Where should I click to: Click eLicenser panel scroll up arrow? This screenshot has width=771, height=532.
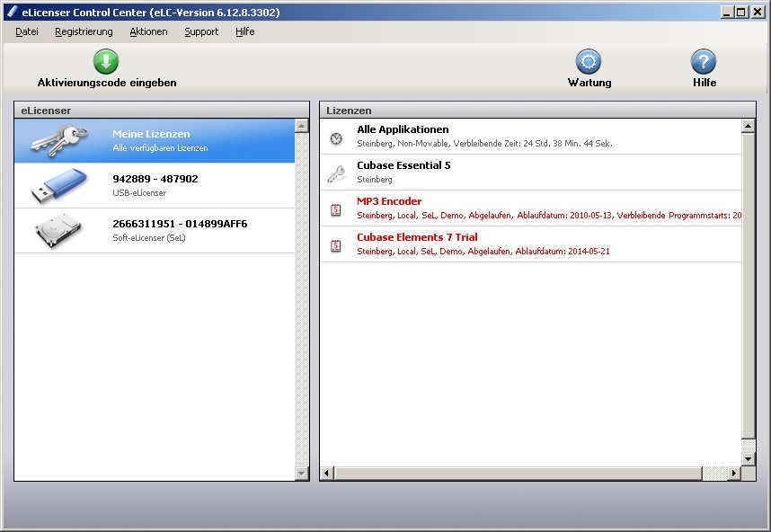(301, 126)
